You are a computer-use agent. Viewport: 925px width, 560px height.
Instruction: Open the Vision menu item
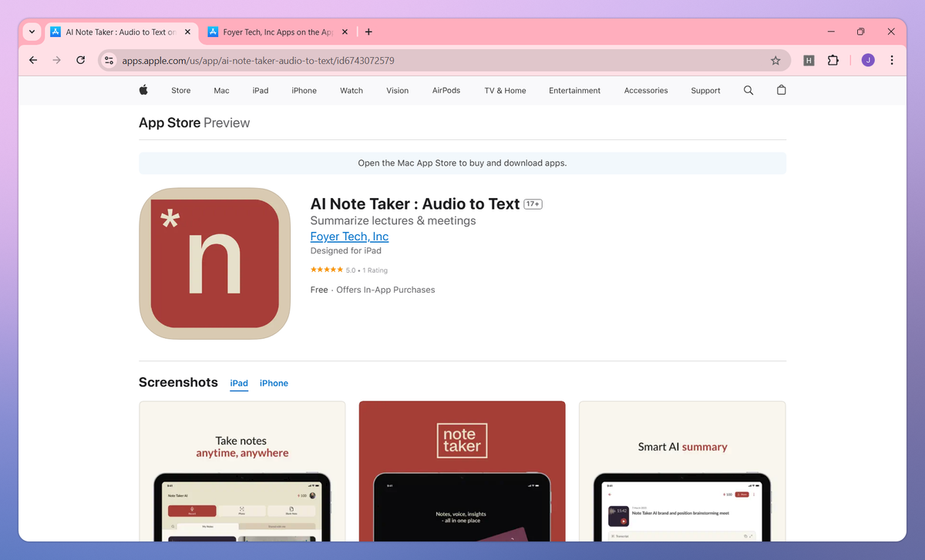coord(398,91)
